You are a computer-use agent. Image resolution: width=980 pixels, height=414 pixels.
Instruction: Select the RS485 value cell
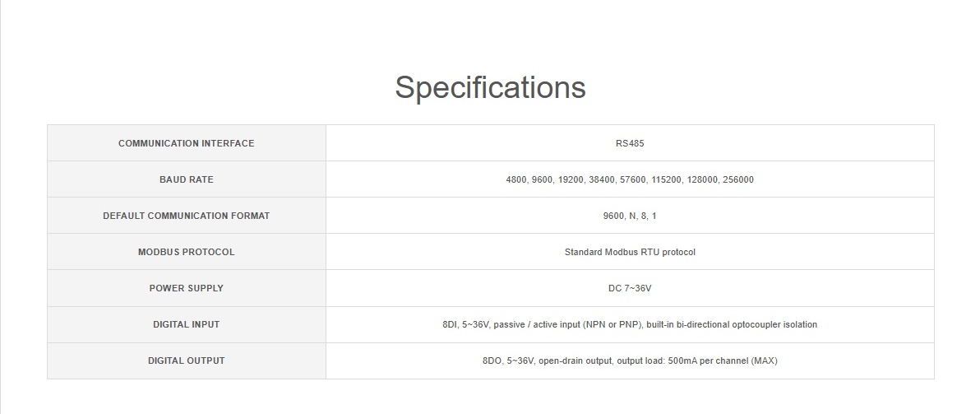pyautogui.click(x=630, y=143)
